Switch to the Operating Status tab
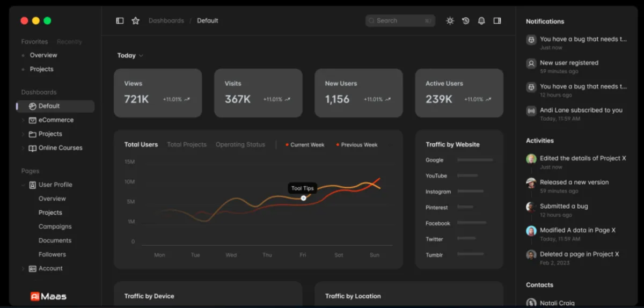The width and height of the screenshot is (644, 308). 240,145
